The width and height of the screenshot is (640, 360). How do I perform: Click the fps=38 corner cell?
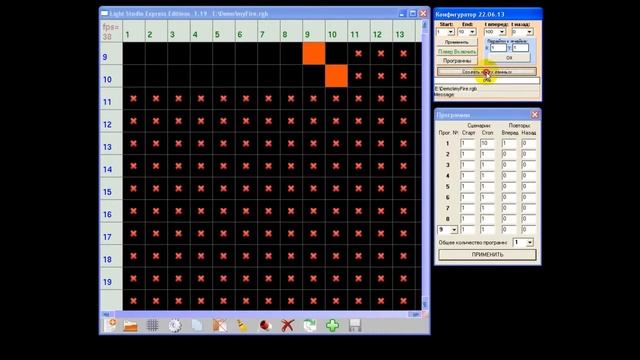click(x=111, y=31)
